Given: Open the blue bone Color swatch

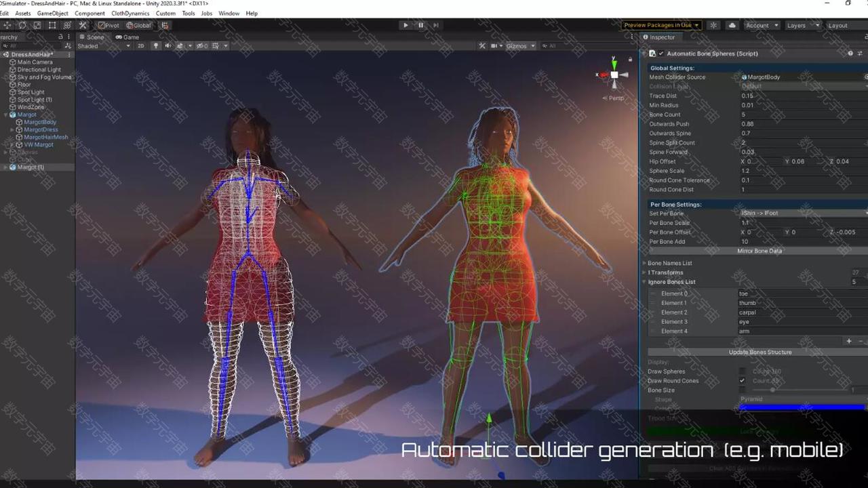Looking at the screenshot, I should point(802,408).
